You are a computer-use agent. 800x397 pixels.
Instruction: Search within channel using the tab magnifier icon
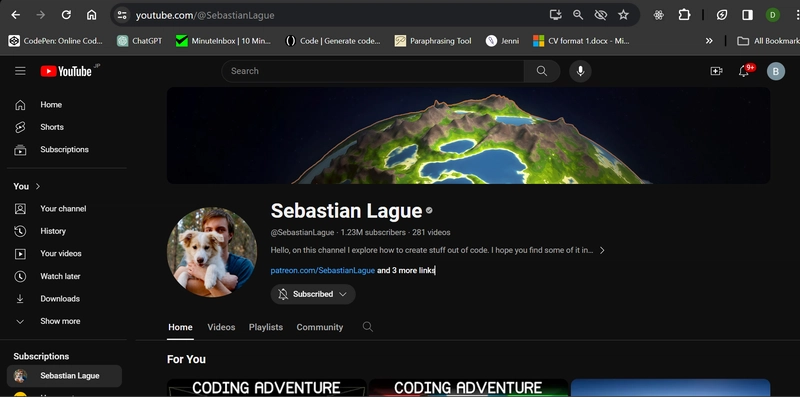pyautogui.click(x=367, y=327)
